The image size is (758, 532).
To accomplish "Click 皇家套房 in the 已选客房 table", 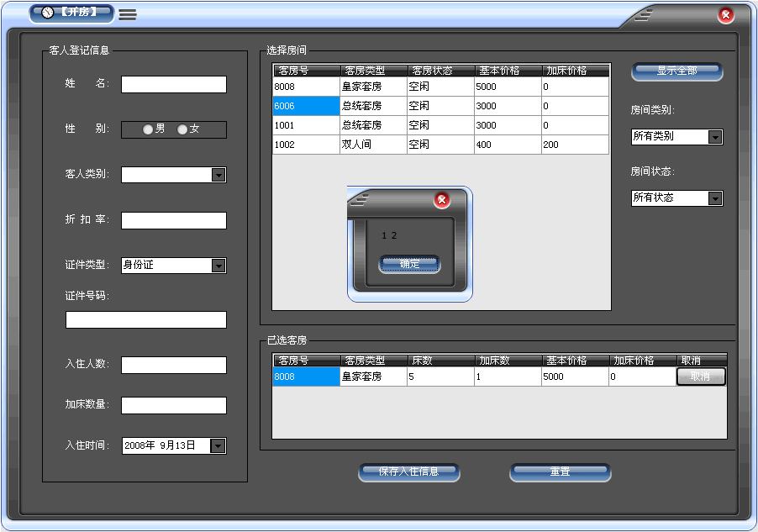I will tap(373, 377).
